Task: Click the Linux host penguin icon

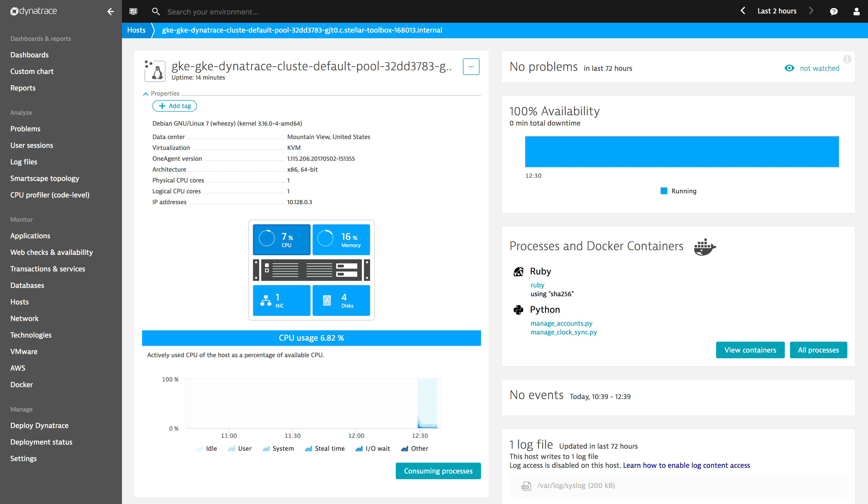Action: point(155,71)
